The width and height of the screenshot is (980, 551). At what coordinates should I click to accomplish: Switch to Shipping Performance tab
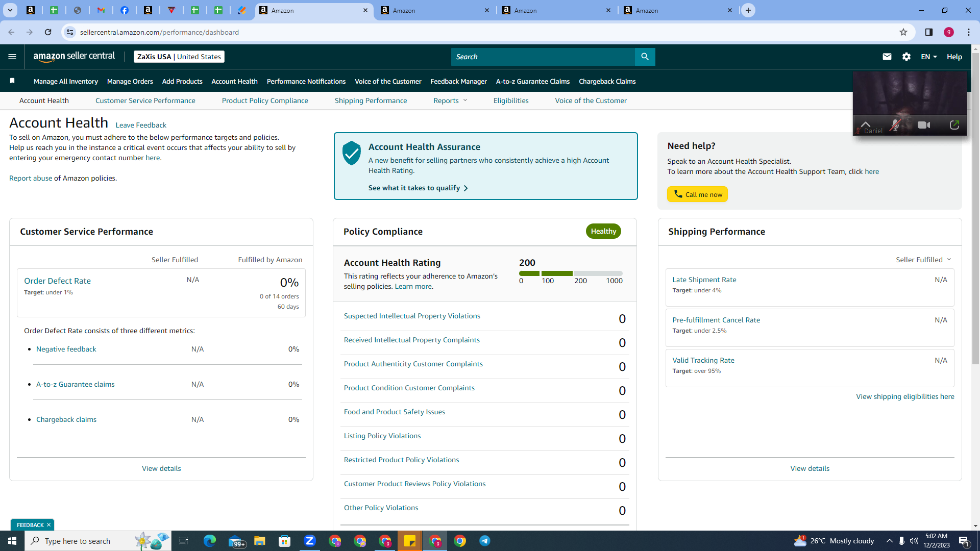pos(371,101)
